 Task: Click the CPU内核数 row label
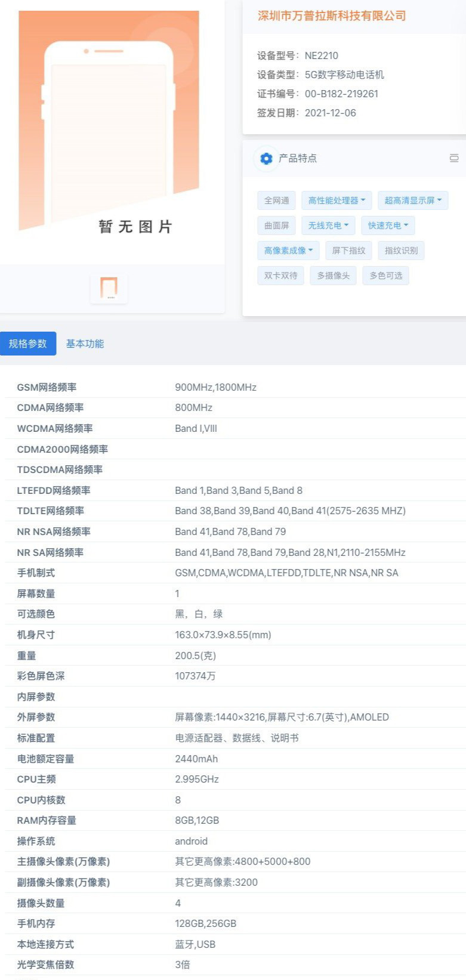click(41, 800)
